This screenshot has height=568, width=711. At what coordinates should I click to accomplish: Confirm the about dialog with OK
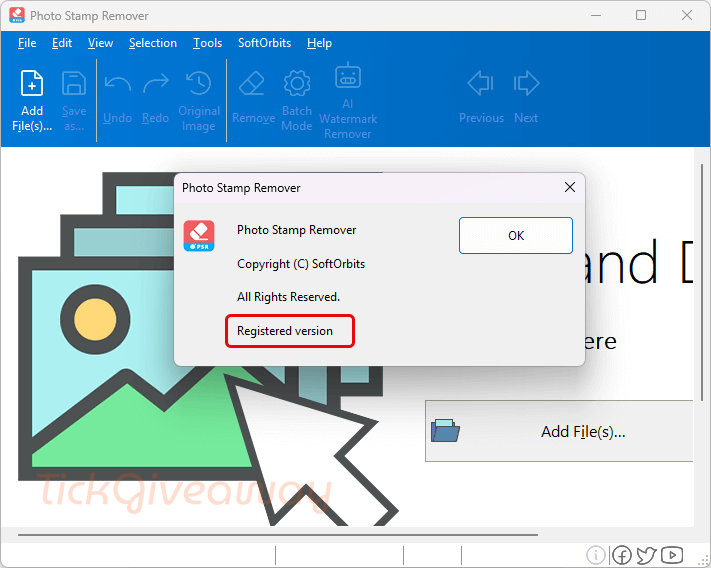click(516, 235)
